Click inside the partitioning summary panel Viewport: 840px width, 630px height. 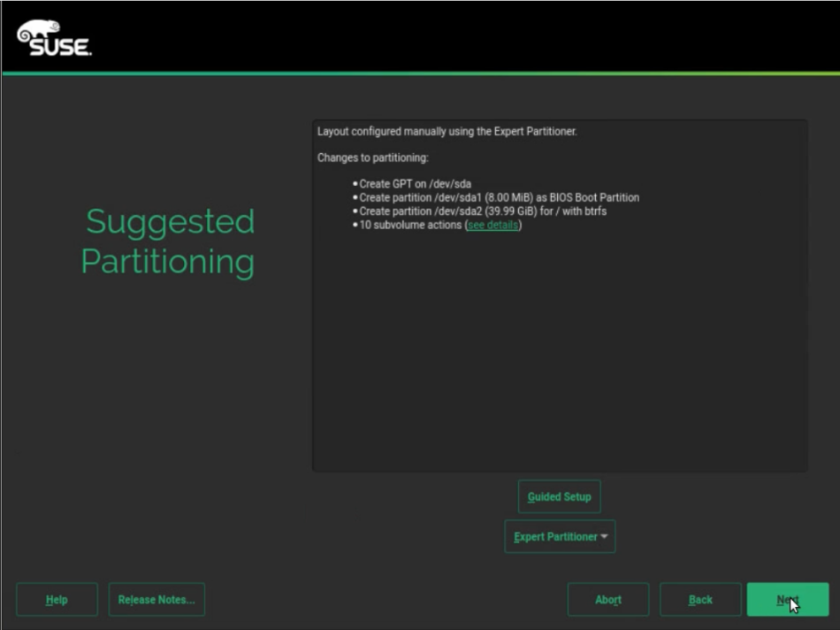point(559,354)
